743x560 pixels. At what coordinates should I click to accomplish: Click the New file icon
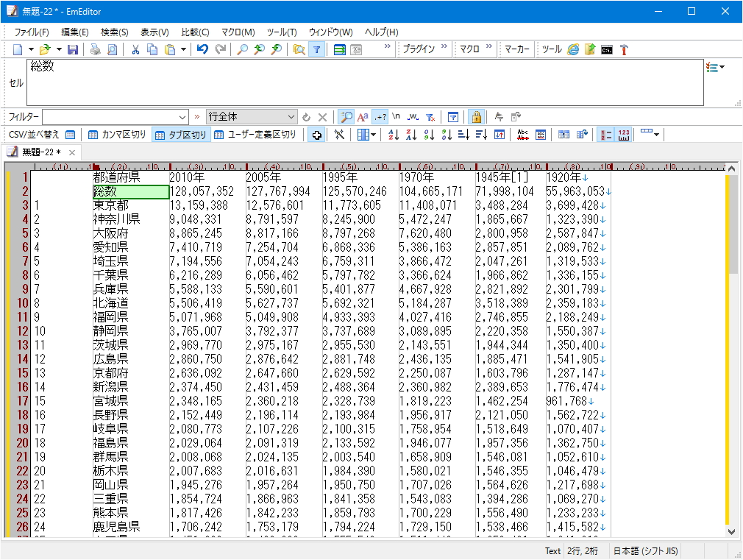(x=18, y=49)
